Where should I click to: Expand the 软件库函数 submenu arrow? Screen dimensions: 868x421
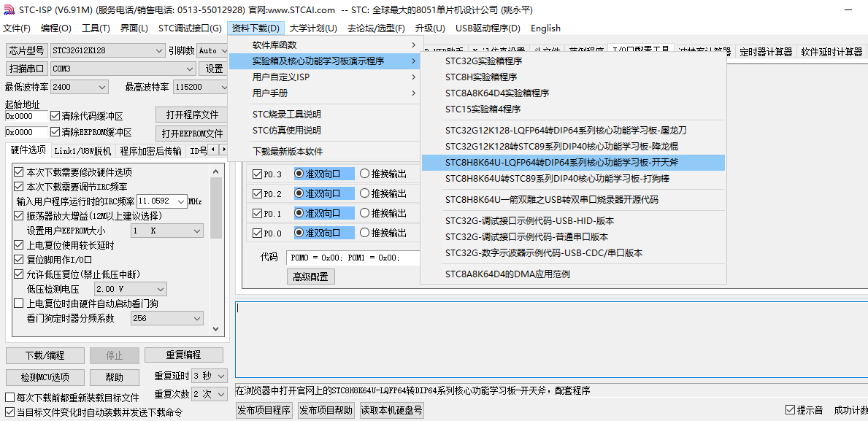tap(413, 45)
